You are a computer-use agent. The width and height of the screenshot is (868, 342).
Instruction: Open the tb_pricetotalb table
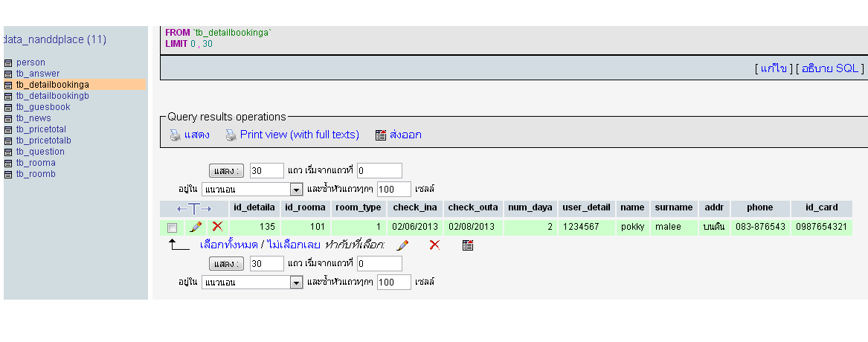(x=44, y=141)
